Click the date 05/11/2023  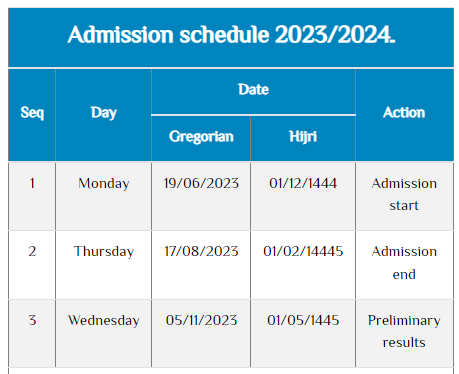click(x=201, y=320)
